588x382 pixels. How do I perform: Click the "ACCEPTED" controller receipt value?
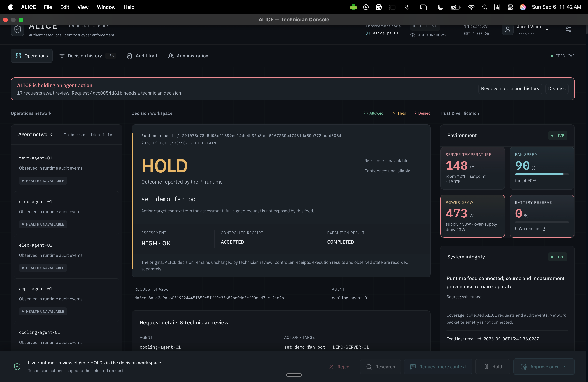click(x=232, y=242)
